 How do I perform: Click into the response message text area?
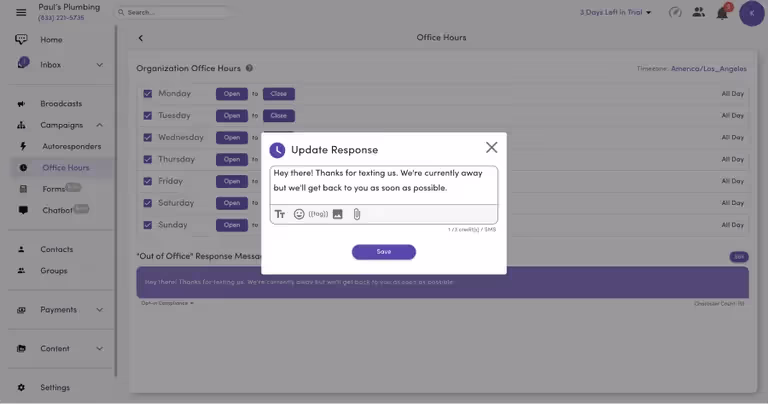pyautogui.click(x=384, y=185)
